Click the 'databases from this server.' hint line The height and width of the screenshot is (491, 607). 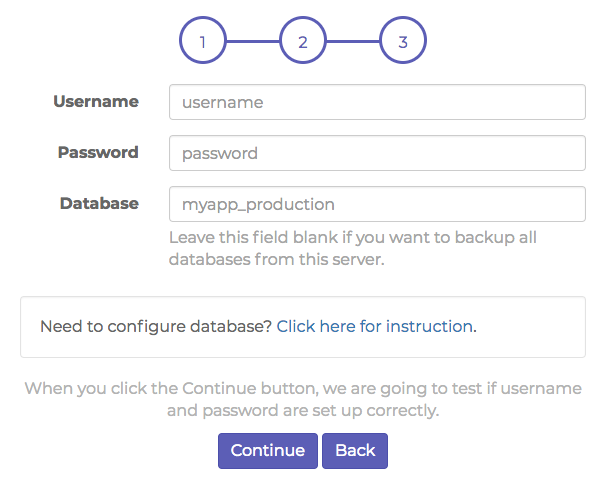point(277,259)
